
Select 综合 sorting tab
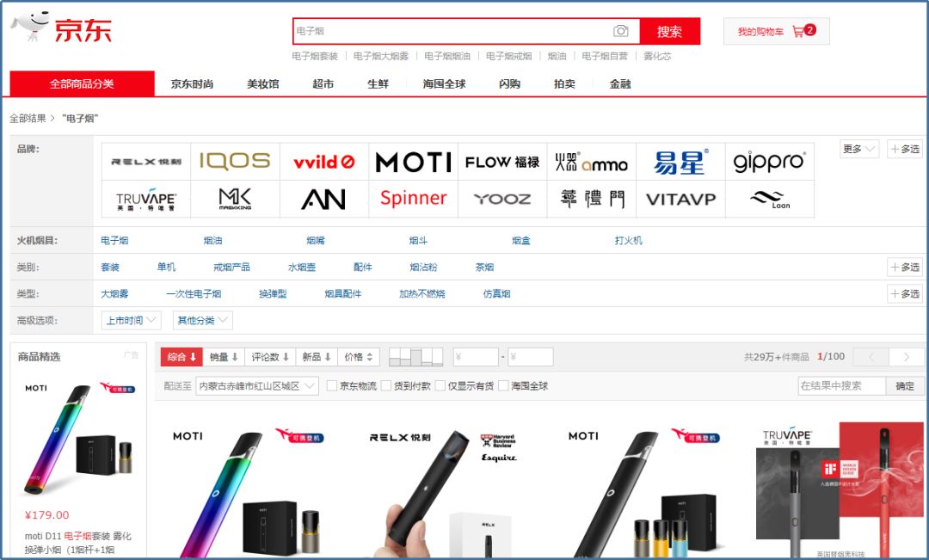point(181,357)
